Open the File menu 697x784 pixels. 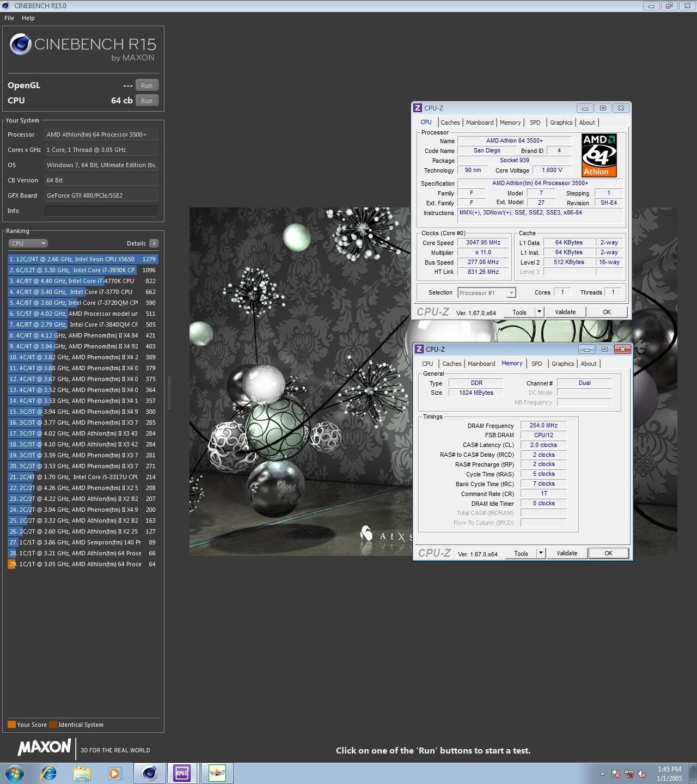click(x=9, y=18)
